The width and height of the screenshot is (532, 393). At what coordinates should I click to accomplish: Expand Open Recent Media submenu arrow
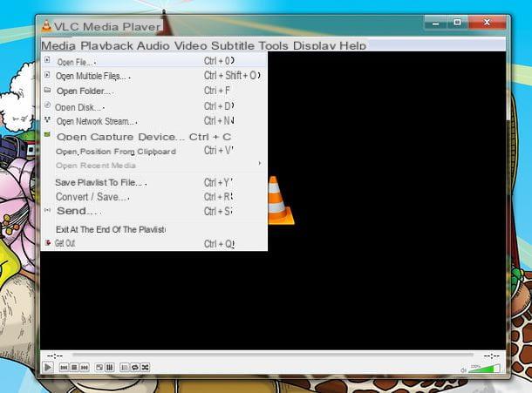pyautogui.click(x=260, y=164)
